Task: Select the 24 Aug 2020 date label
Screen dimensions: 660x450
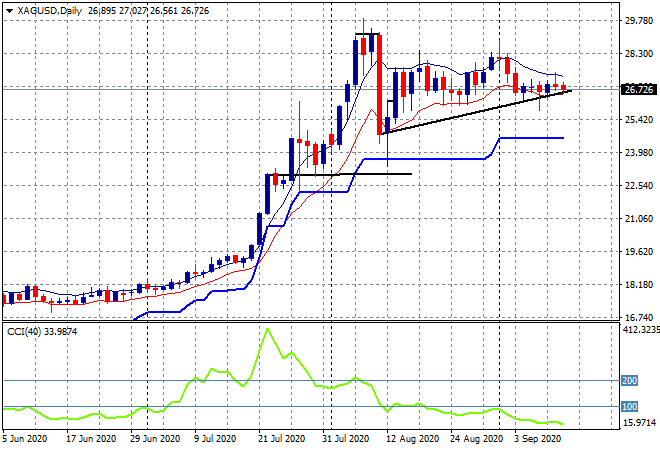Action: point(476,439)
